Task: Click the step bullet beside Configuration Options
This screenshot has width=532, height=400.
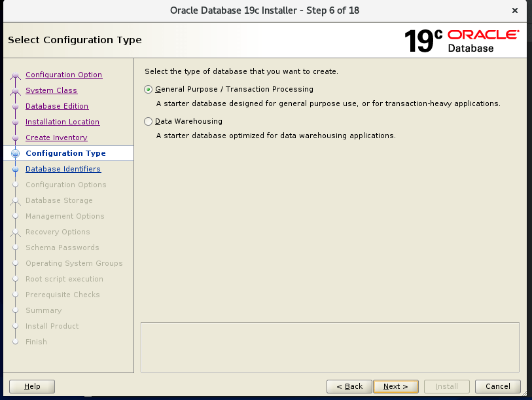Action: pyautogui.click(x=15, y=185)
